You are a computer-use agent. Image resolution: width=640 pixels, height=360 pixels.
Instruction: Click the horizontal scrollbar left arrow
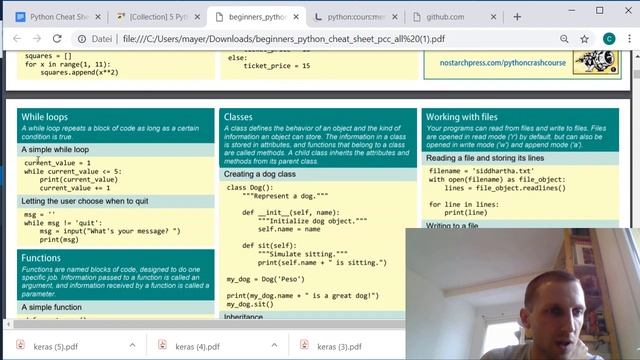9,324
